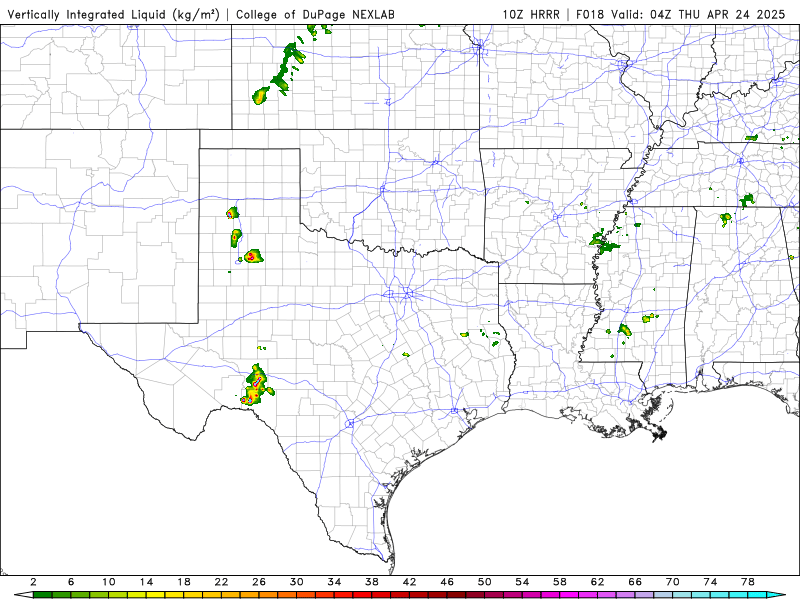
Task: Click the 'F018' forecast hour label
Action: (x=590, y=15)
